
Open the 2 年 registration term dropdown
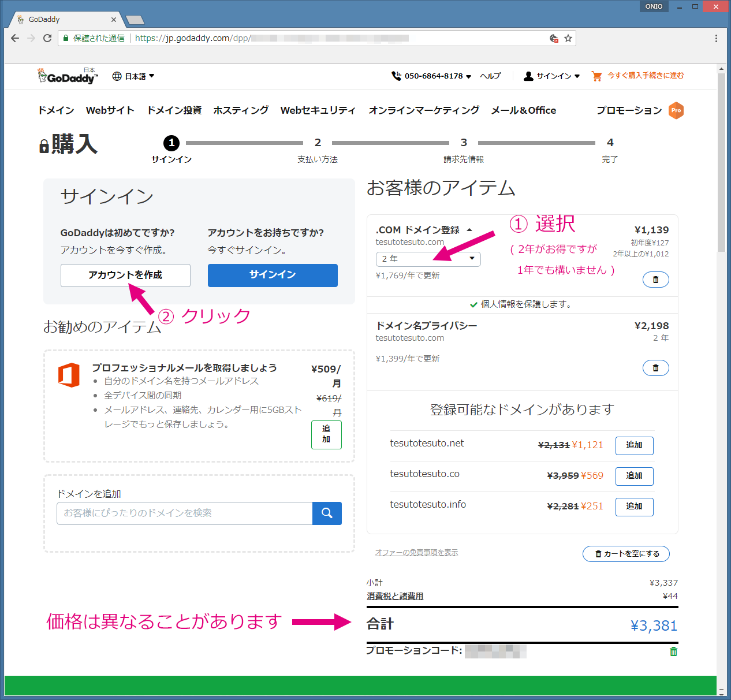click(x=428, y=259)
